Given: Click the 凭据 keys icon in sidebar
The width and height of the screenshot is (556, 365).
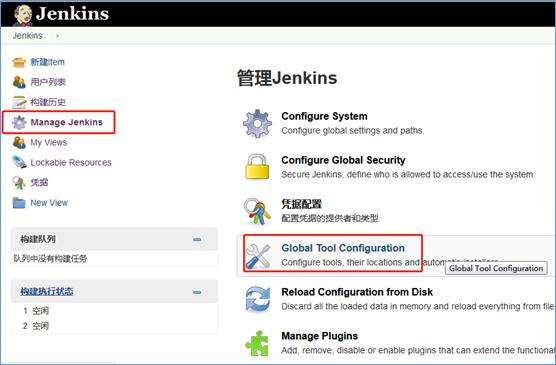Looking at the screenshot, I should click(x=19, y=183).
